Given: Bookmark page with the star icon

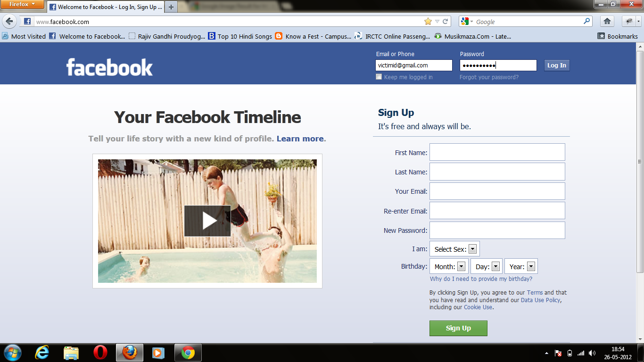Looking at the screenshot, I should pos(428,22).
